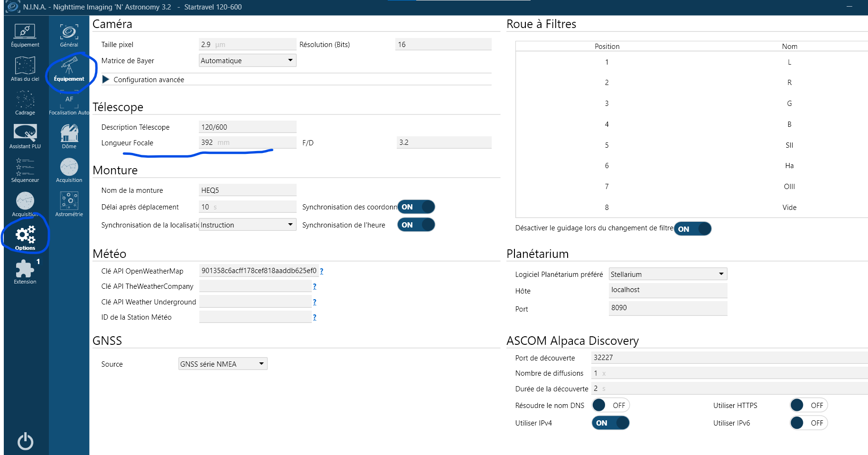Click the Longueur Focale input field
This screenshot has width=868, height=455.
coord(248,142)
